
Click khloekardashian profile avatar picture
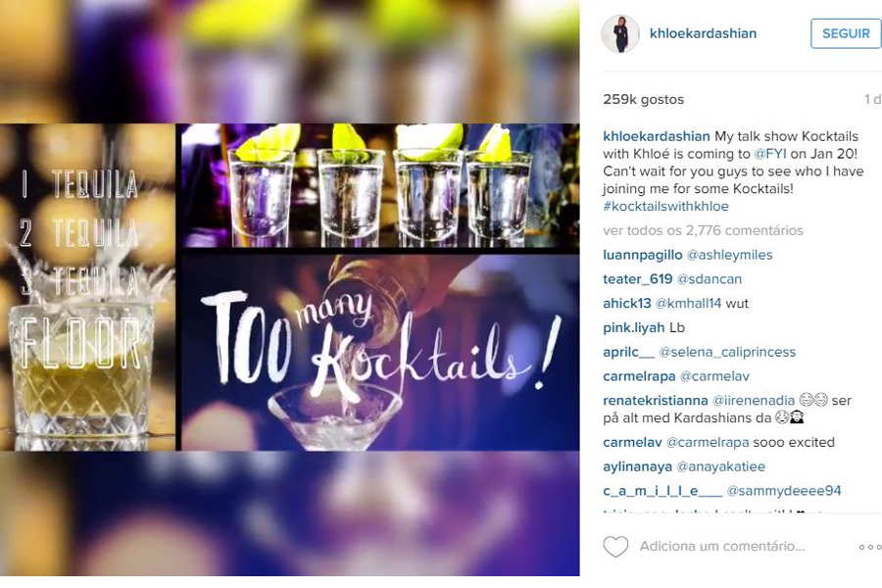pos(620,33)
